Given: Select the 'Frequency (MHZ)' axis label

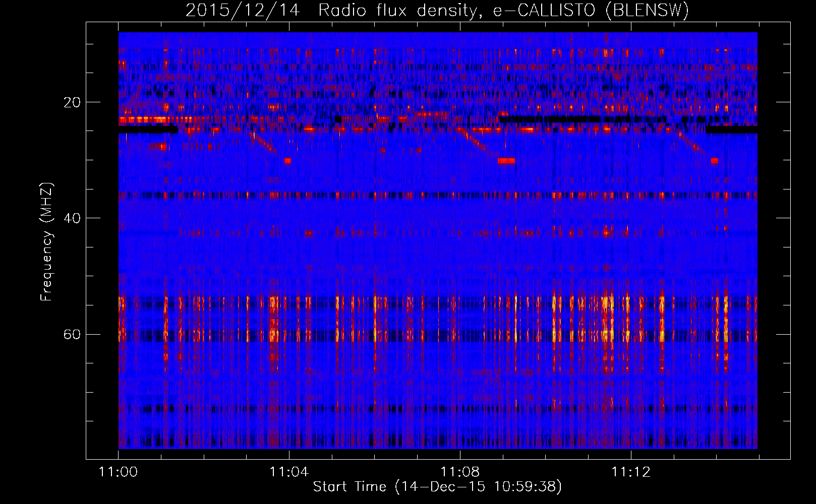Looking at the screenshot, I should point(46,242).
